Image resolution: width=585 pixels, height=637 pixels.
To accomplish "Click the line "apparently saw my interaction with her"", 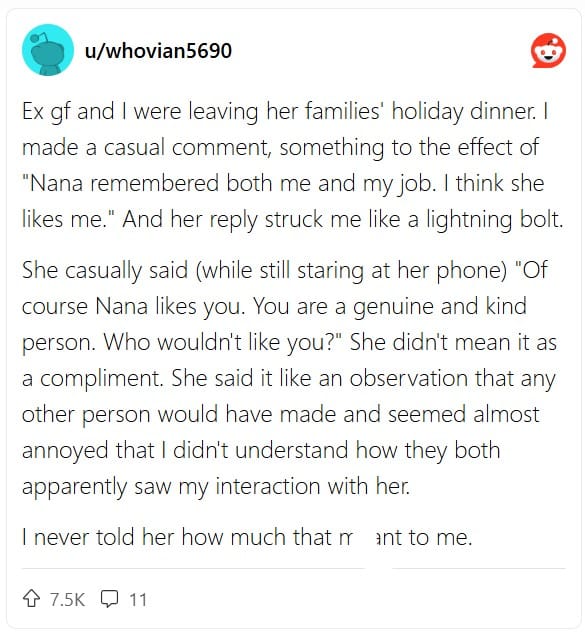I will (x=216, y=486).
